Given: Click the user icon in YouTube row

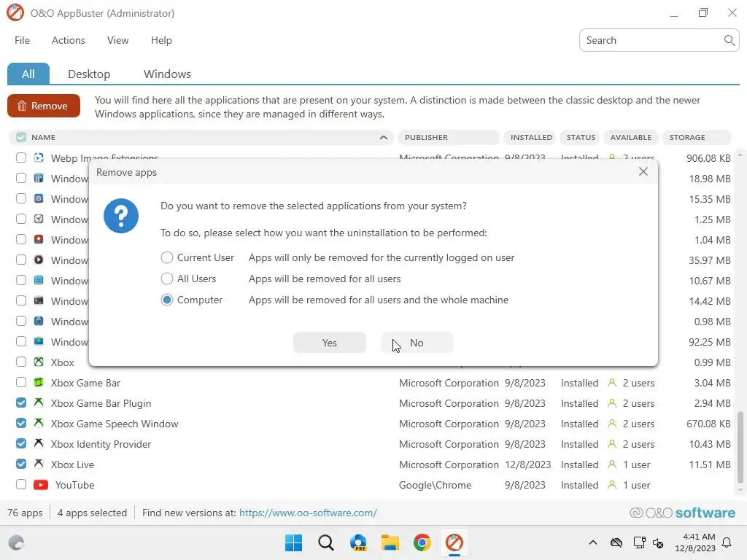Looking at the screenshot, I should pyautogui.click(x=612, y=485).
